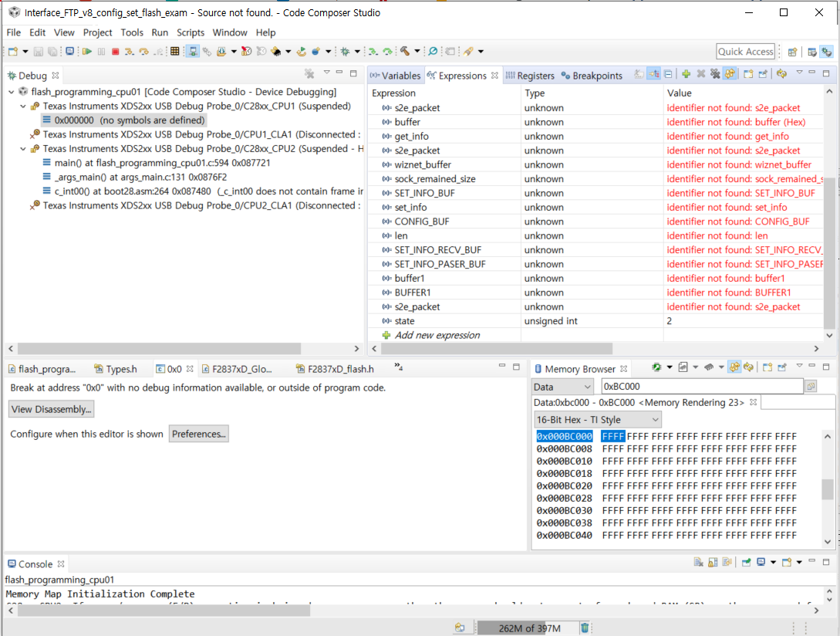
Task: Collapse the C28xx_CPU2 debug probe node
Action: pos(23,148)
